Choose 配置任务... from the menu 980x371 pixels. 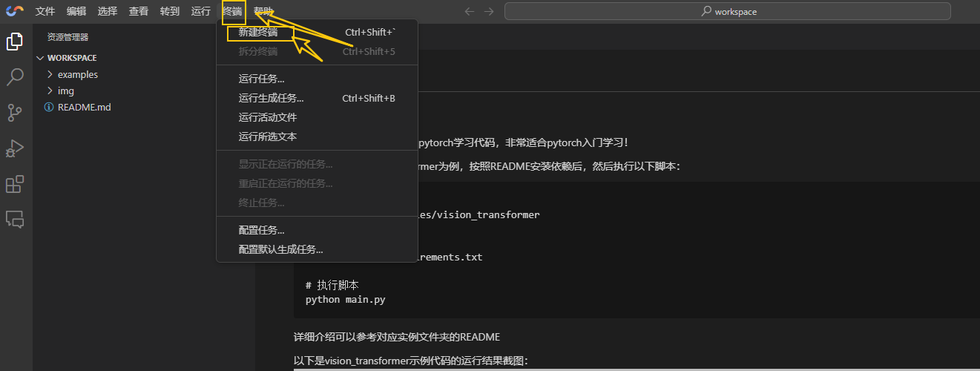[317, 230]
